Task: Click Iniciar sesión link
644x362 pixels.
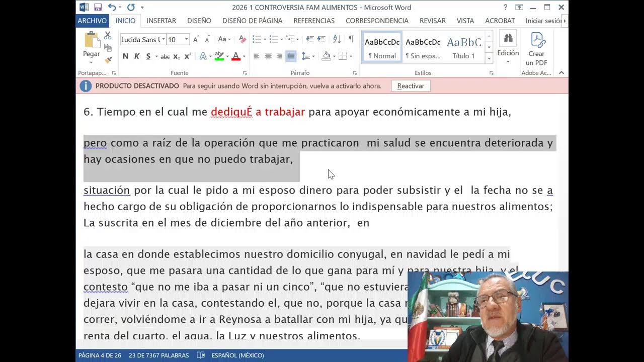Action: pos(543,21)
